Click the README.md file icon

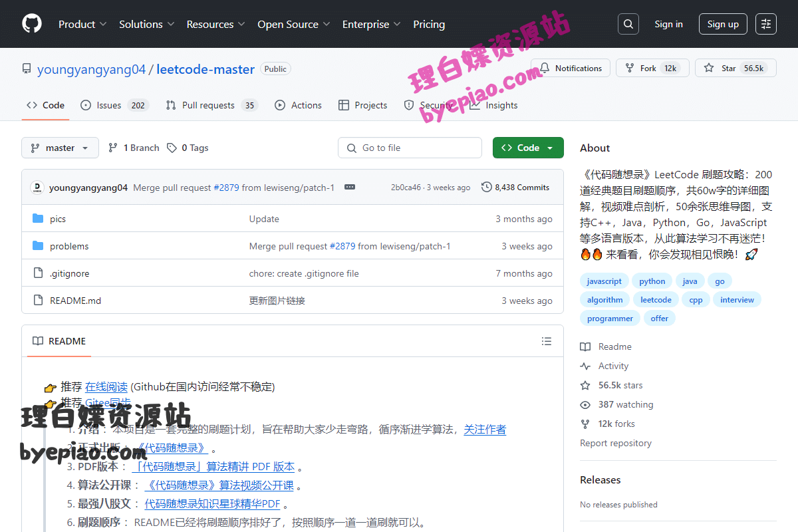(x=38, y=301)
